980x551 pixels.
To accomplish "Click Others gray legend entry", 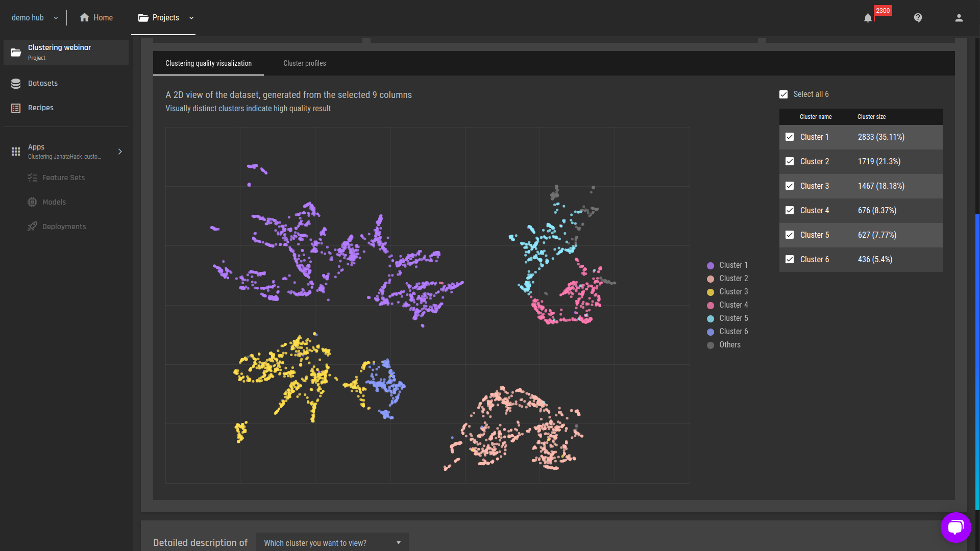I will click(724, 345).
